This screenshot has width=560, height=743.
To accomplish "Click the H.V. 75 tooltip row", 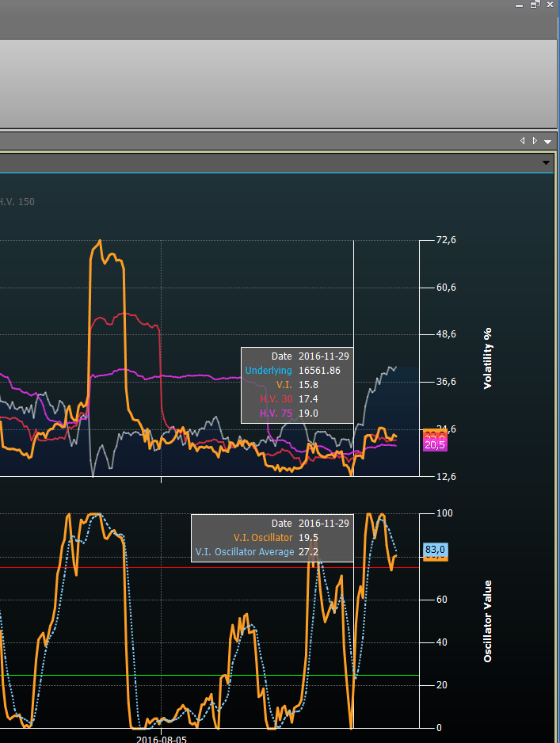I will [x=297, y=413].
